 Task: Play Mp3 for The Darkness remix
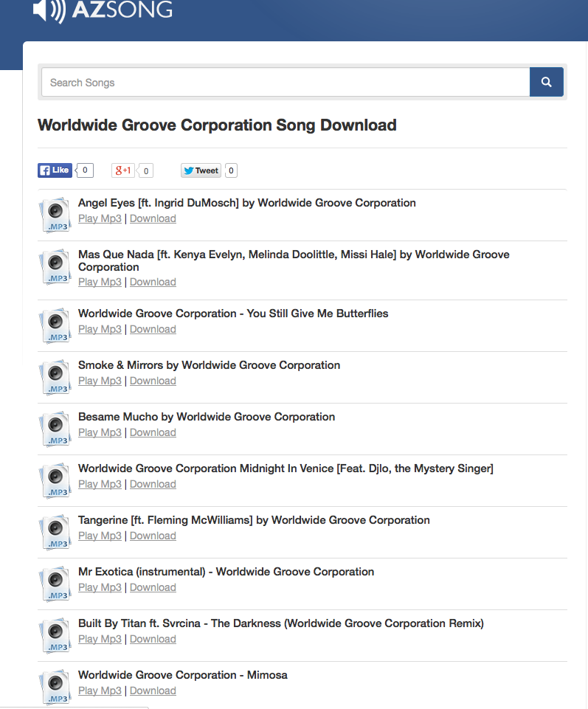click(x=100, y=639)
